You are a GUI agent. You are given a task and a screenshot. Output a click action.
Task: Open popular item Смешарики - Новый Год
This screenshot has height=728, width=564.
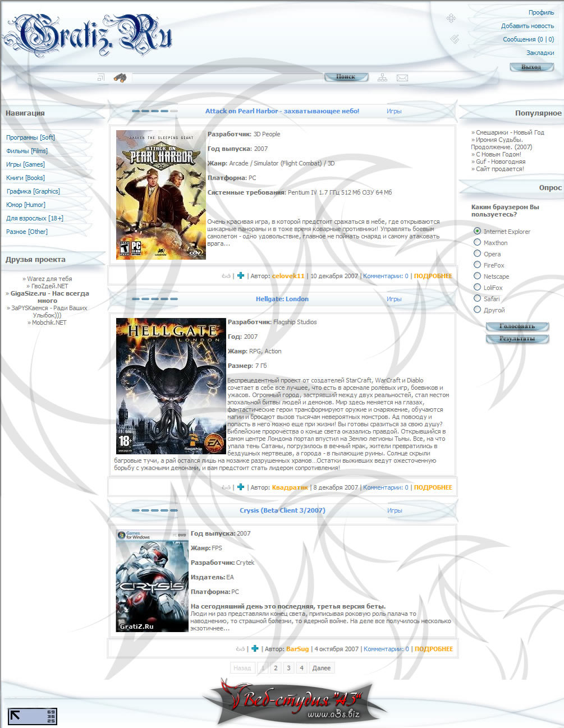click(510, 132)
